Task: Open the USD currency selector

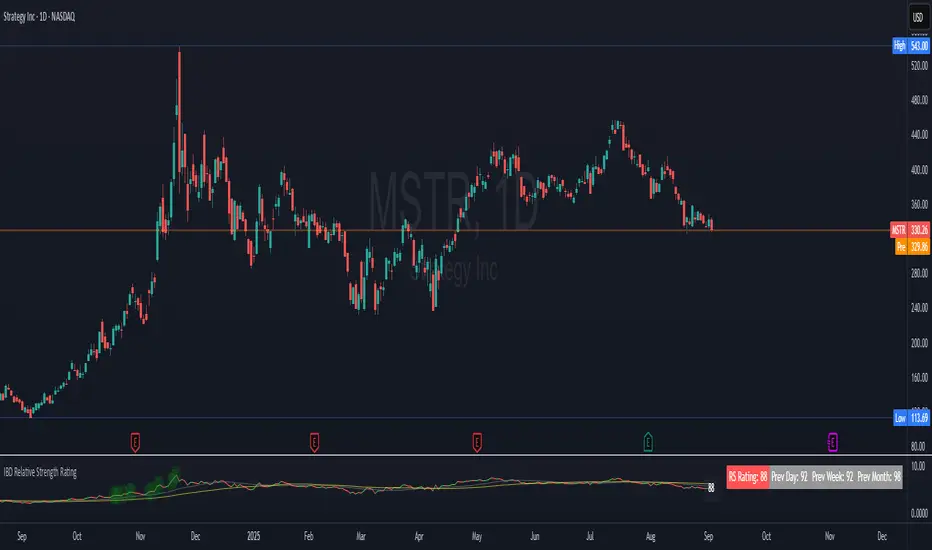Action: pos(918,17)
